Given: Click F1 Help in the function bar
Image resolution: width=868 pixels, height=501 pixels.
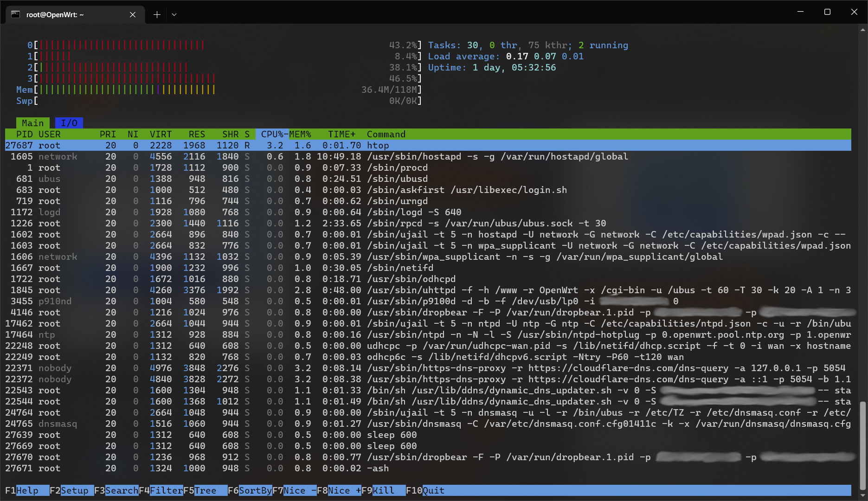Looking at the screenshot, I should 27,490.
